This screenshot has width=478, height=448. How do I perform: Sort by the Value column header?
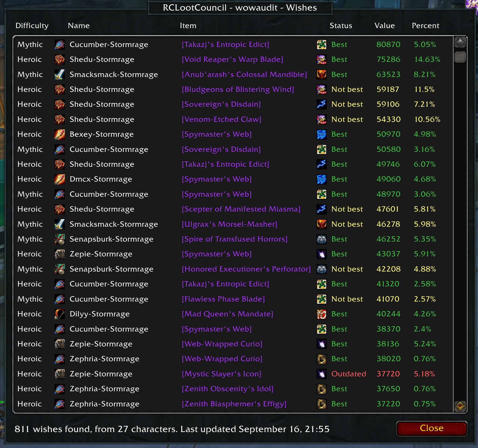[x=385, y=26]
